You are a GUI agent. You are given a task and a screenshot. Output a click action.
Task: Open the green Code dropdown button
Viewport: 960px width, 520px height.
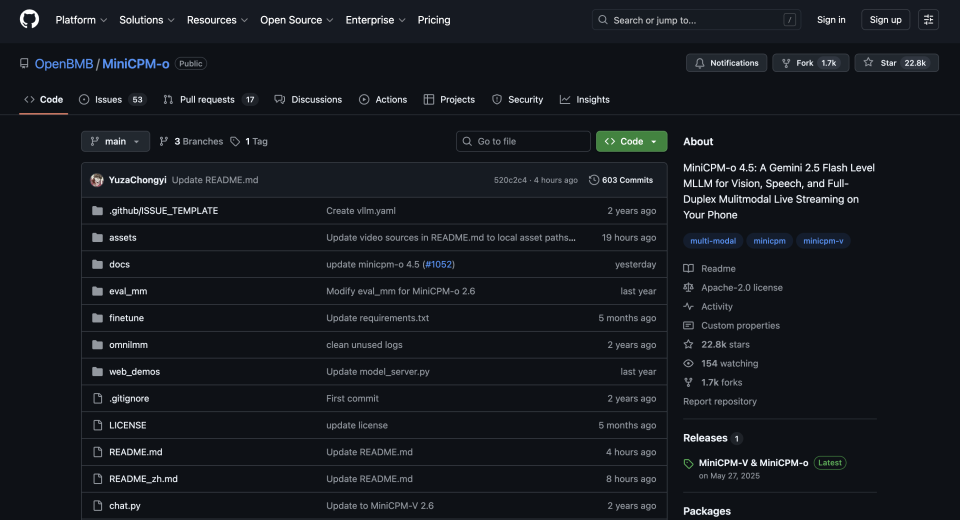tap(631, 141)
